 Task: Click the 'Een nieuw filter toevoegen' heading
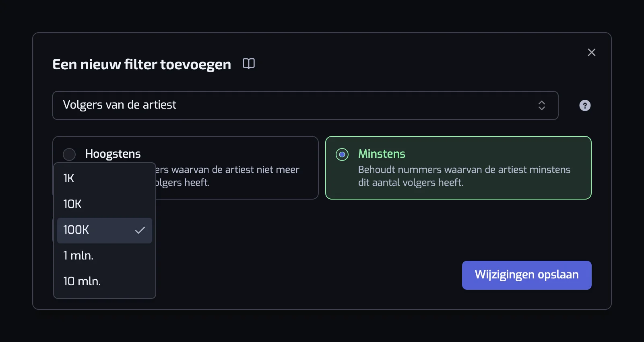tap(142, 64)
